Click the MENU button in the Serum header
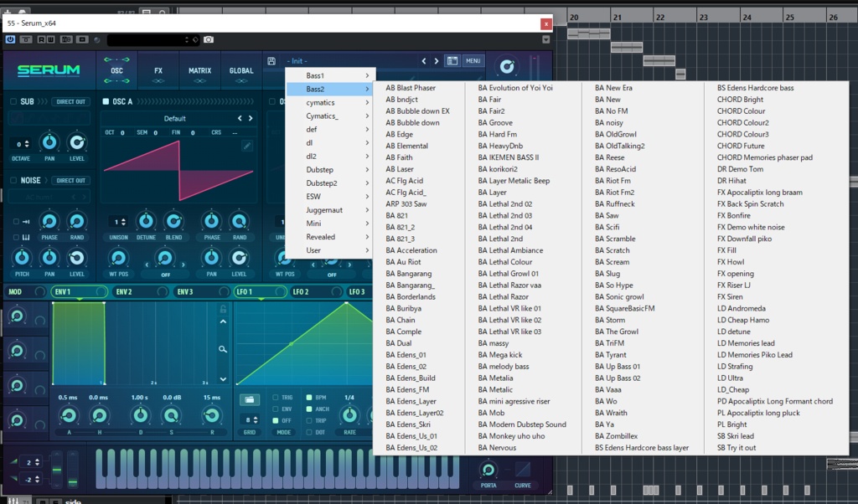The image size is (858, 504). click(x=474, y=59)
